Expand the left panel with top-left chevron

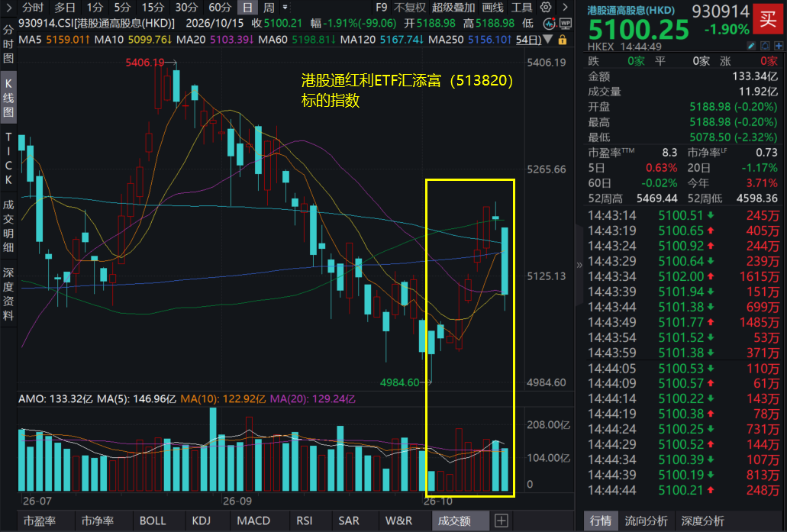8,7
